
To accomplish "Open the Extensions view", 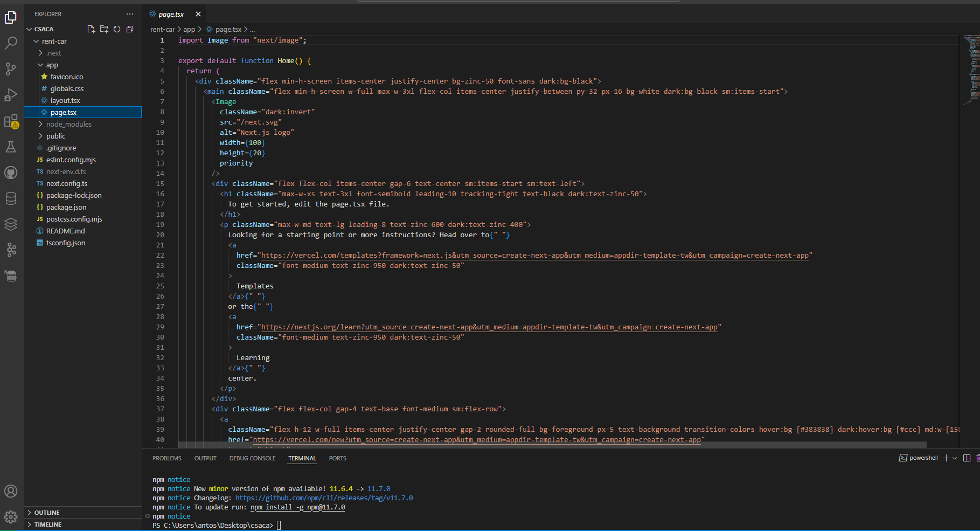I will coord(11,121).
